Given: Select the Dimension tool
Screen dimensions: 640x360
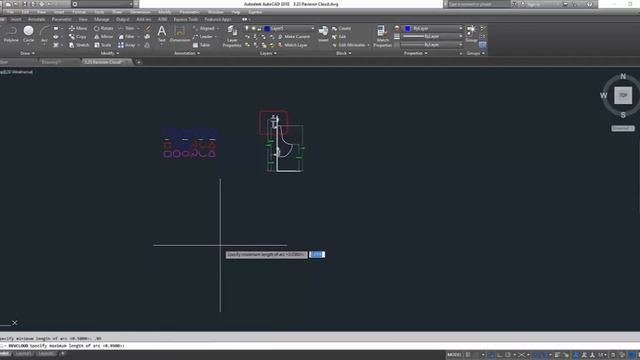Looking at the screenshot, I should click(180, 34).
